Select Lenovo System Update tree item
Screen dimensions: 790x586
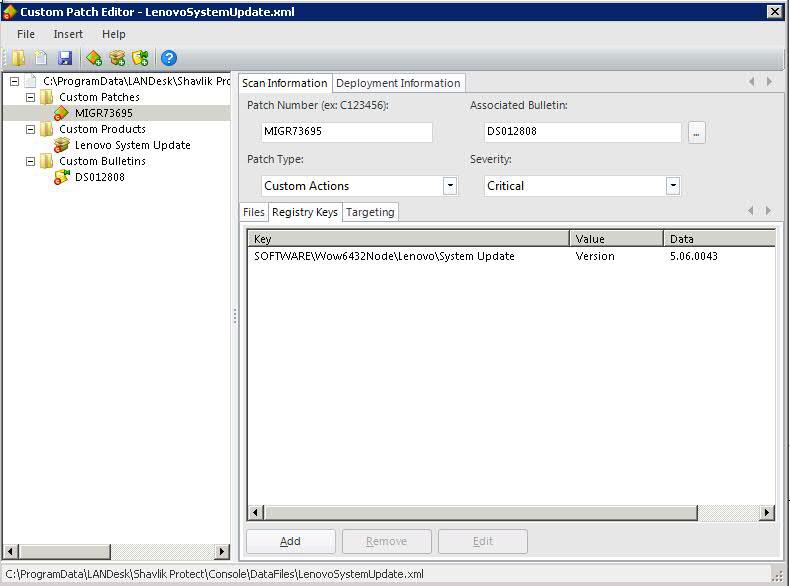133,145
